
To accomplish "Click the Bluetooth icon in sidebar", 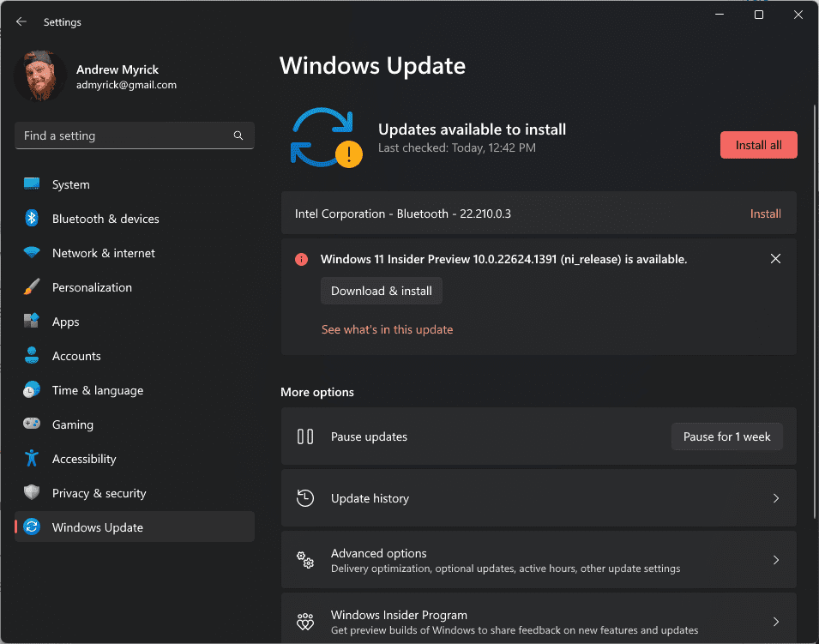I will 32,219.
